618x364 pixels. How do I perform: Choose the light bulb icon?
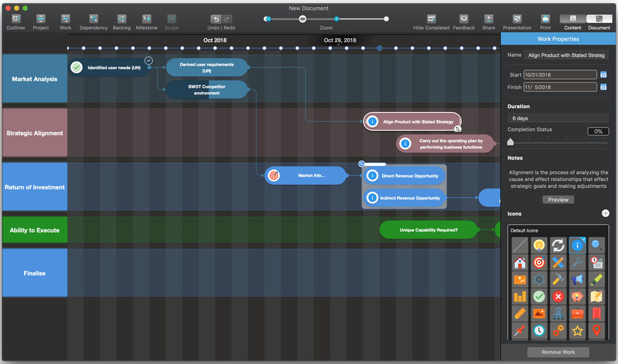(539, 245)
